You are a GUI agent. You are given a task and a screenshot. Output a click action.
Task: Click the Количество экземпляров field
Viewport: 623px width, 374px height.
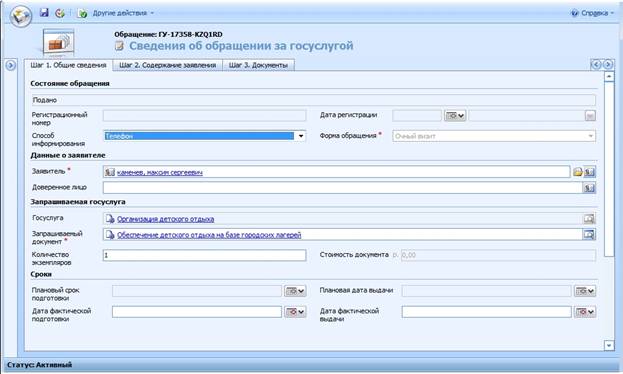[x=204, y=255]
